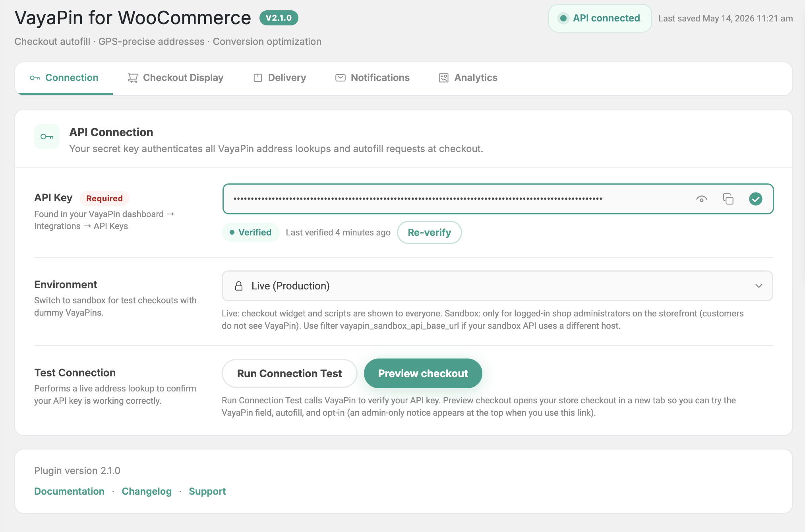Click the Required label next to API Key
The height and width of the screenshot is (532, 805).
(104, 198)
